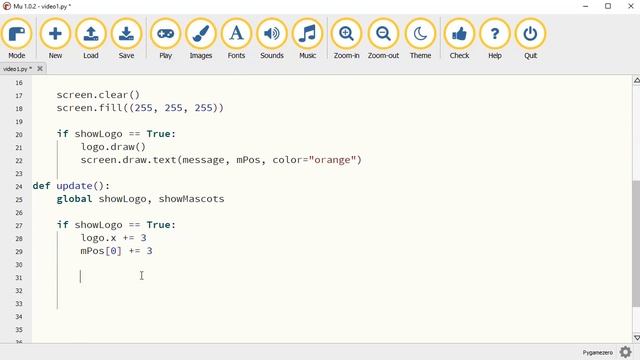
Task: Open the Images folder
Action: (x=200, y=39)
